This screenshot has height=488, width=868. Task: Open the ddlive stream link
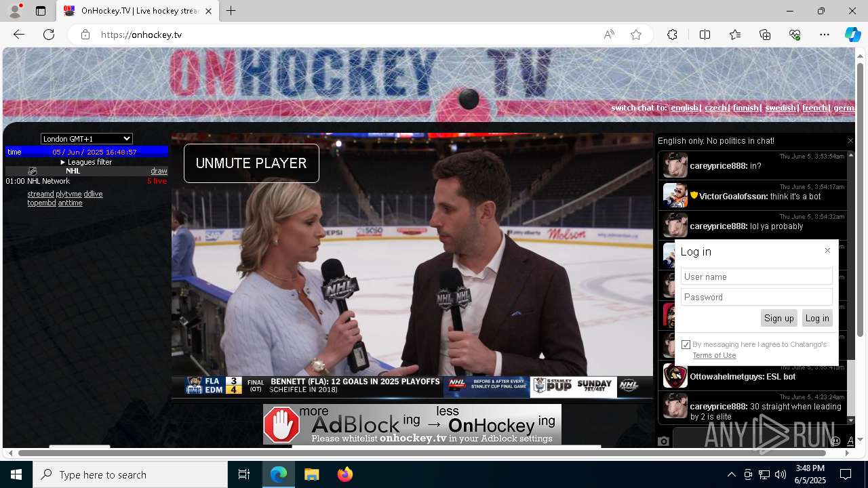click(93, 194)
